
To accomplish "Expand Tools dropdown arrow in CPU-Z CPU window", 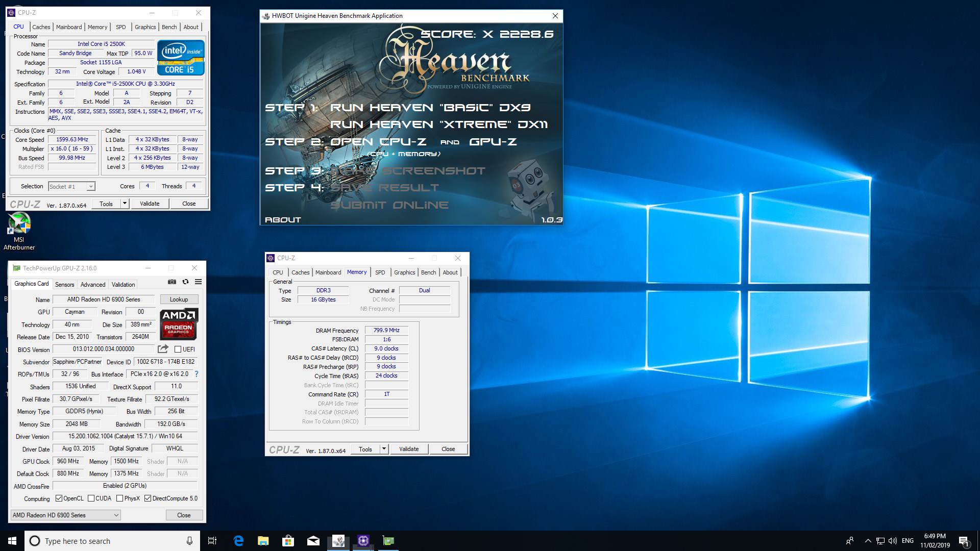I will [x=124, y=204].
